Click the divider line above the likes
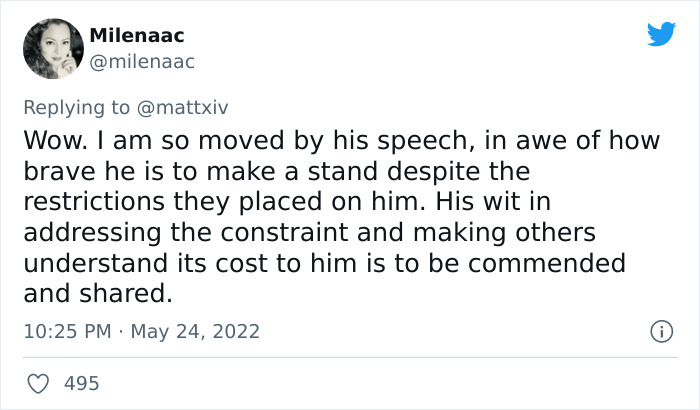This screenshot has width=700, height=410. click(350, 357)
